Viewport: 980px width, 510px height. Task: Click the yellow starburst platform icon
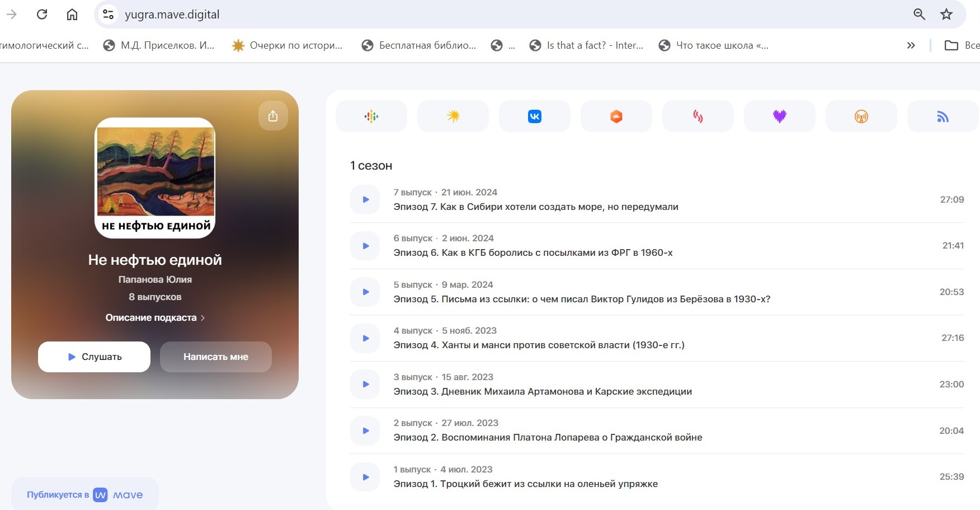pyautogui.click(x=453, y=116)
